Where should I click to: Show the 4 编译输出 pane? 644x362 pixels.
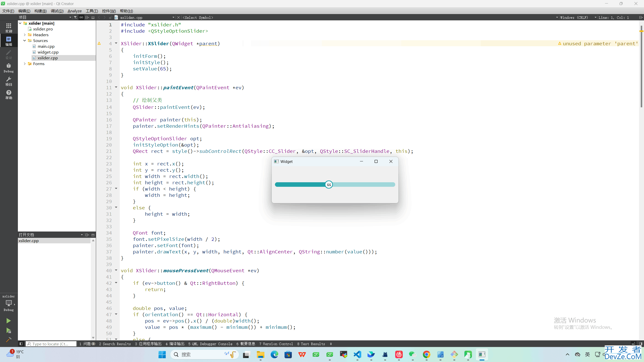click(175, 344)
